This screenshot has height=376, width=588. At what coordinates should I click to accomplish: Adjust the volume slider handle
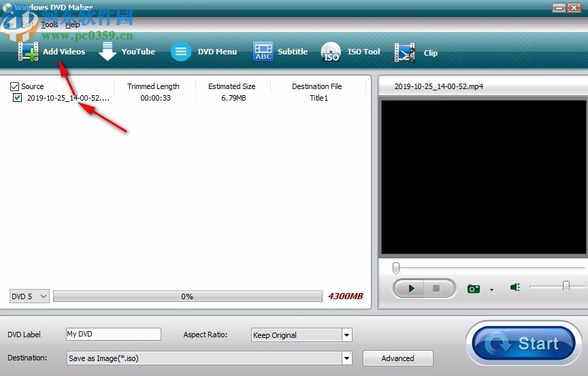point(566,286)
